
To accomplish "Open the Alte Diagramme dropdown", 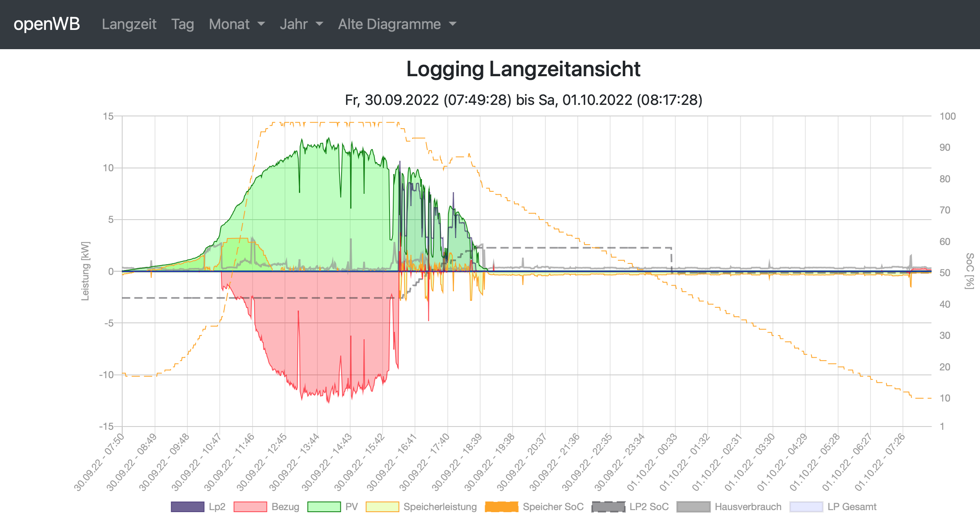I will tap(397, 24).
